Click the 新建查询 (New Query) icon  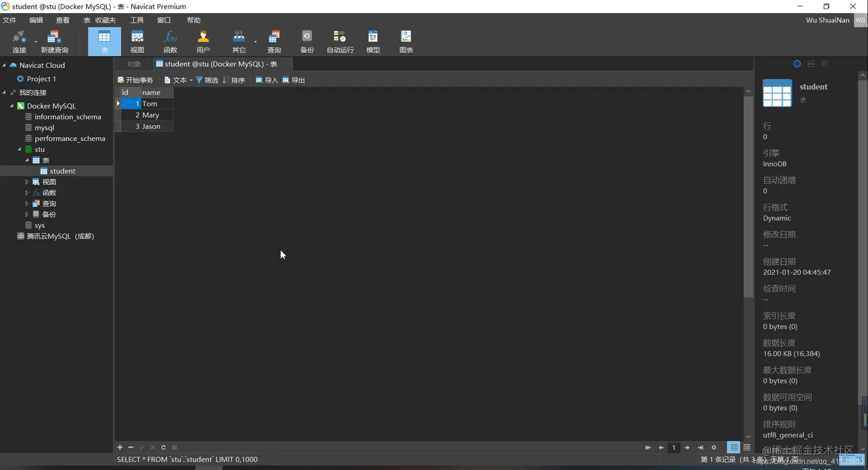click(55, 41)
